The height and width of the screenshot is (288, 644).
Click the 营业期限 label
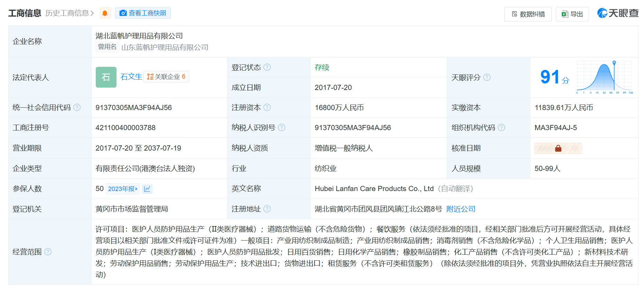27,148
